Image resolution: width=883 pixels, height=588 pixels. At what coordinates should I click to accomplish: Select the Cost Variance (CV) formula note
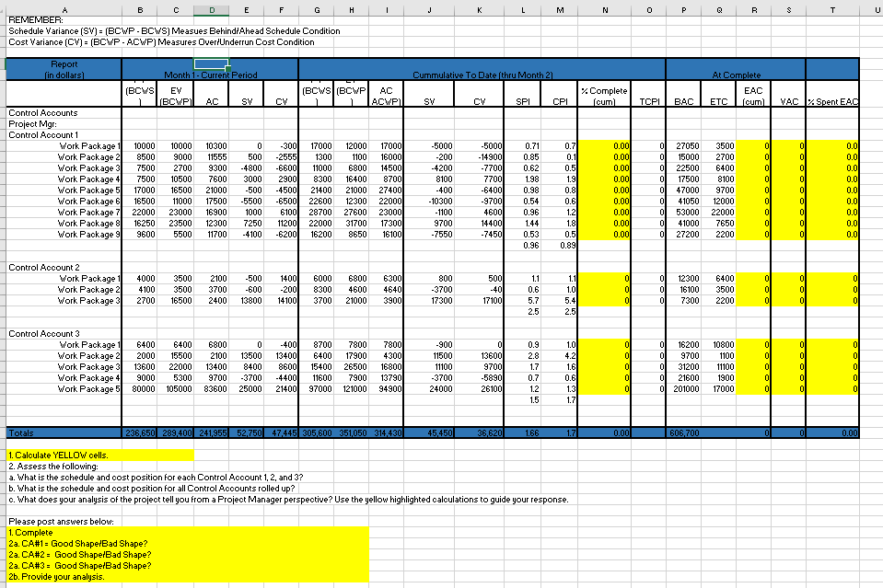161,42
